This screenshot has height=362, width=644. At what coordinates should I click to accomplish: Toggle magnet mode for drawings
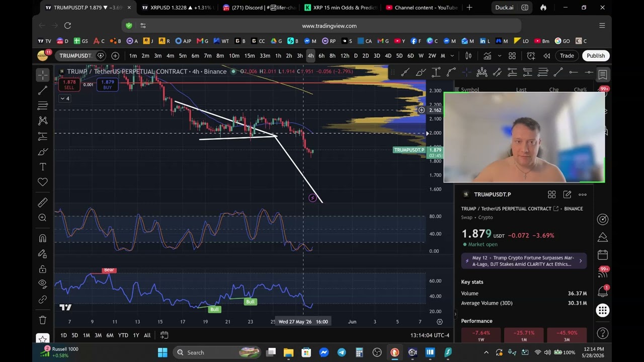43,238
